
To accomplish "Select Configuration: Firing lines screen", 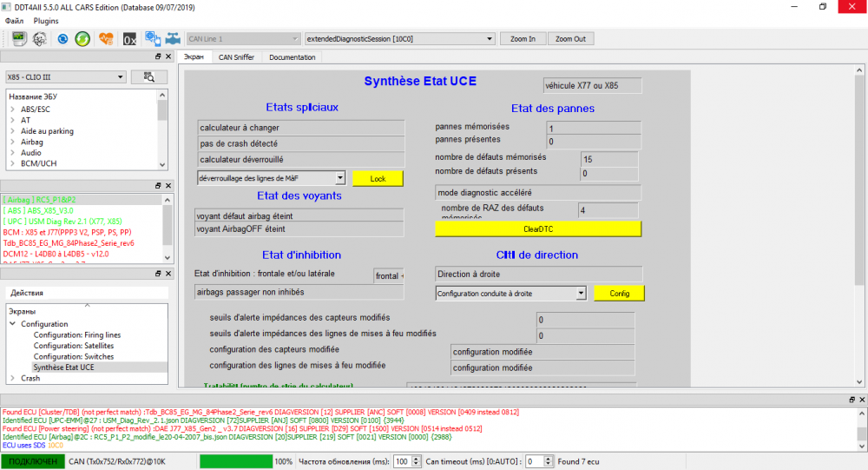I will pyautogui.click(x=77, y=334).
